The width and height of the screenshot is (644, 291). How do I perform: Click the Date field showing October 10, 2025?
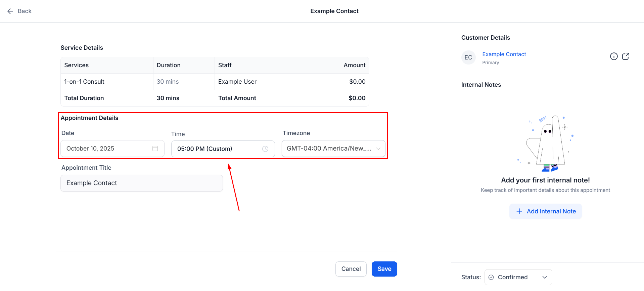107,149
